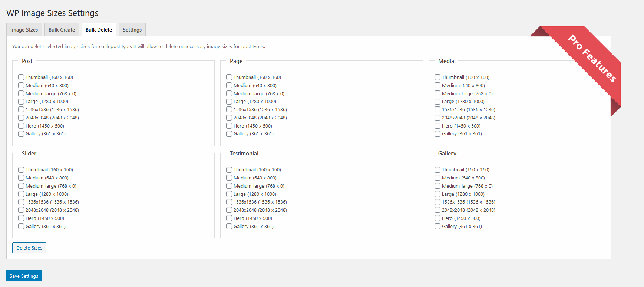Screen dimensions: 644x287
Task: Enable Hero size for Media
Action: pos(437,126)
